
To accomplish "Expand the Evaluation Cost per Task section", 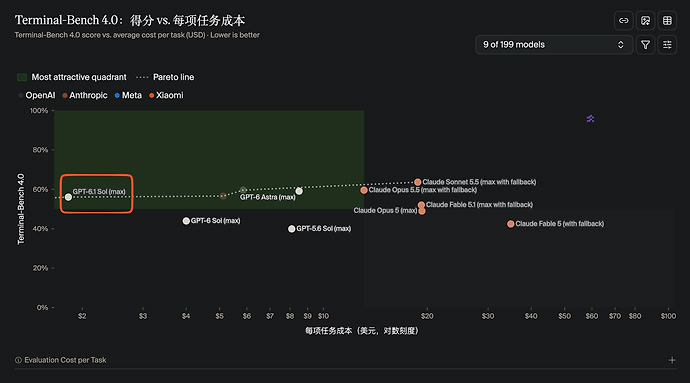I will click(x=672, y=360).
